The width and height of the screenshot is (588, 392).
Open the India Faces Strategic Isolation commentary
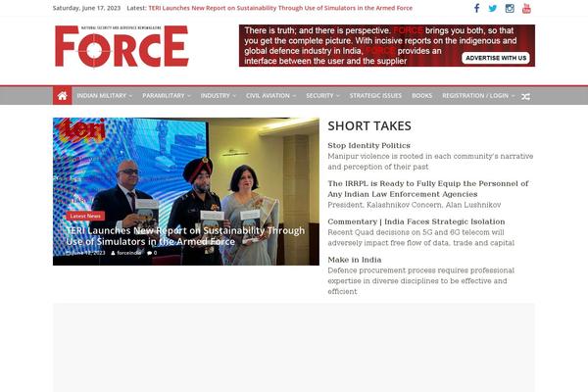416,221
